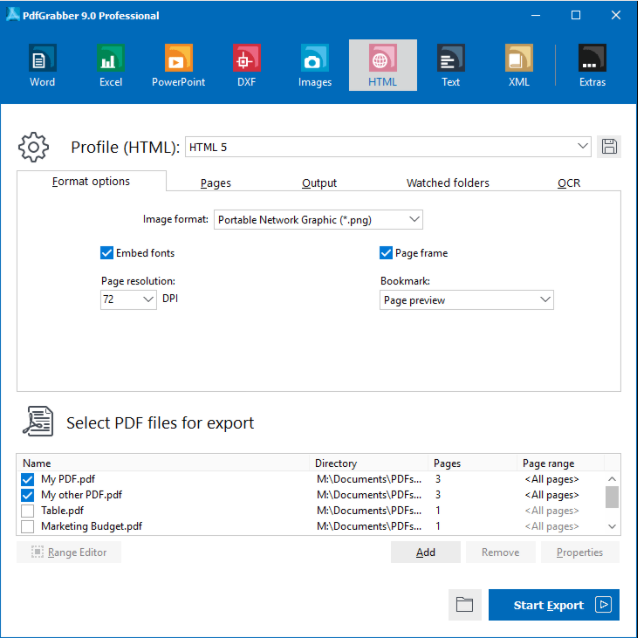Uncheck My PDF.pdf in file list
Image resolution: width=638 pixels, height=638 pixels.
tap(27, 479)
